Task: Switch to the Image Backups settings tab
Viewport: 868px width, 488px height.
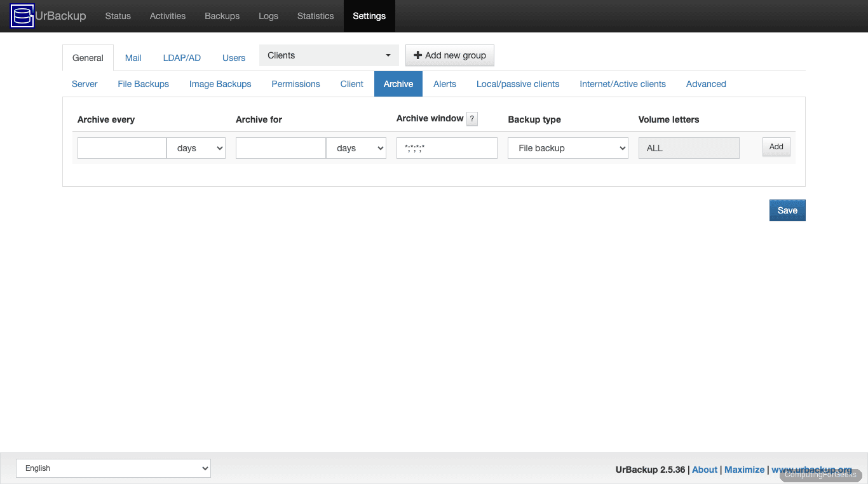Action: coord(220,84)
